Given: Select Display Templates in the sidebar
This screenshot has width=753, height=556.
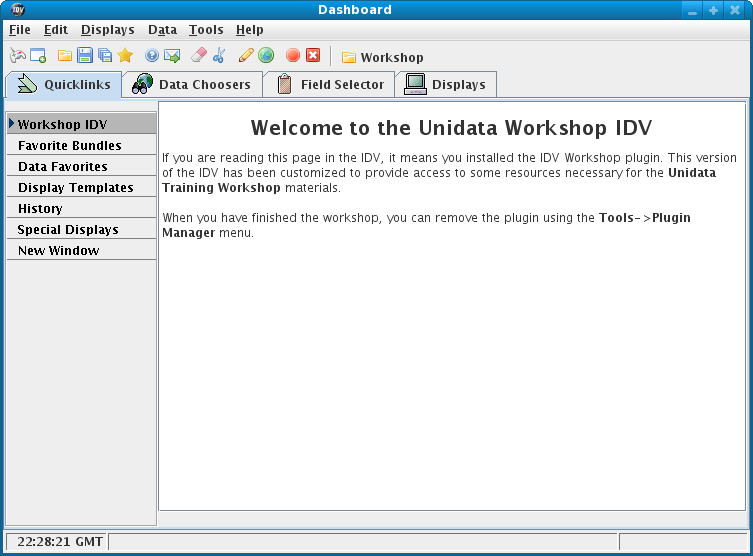Looking at the screenshot, I should pos(75,188).
